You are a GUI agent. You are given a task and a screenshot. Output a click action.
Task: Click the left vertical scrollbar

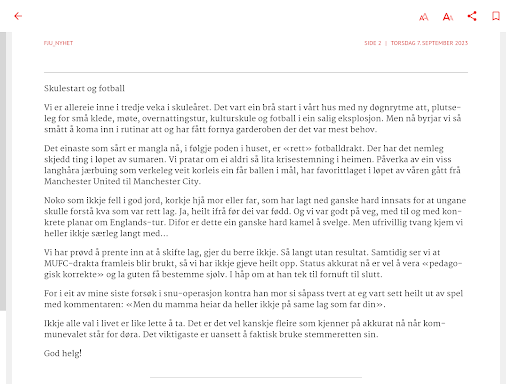[x=3, y=171]
